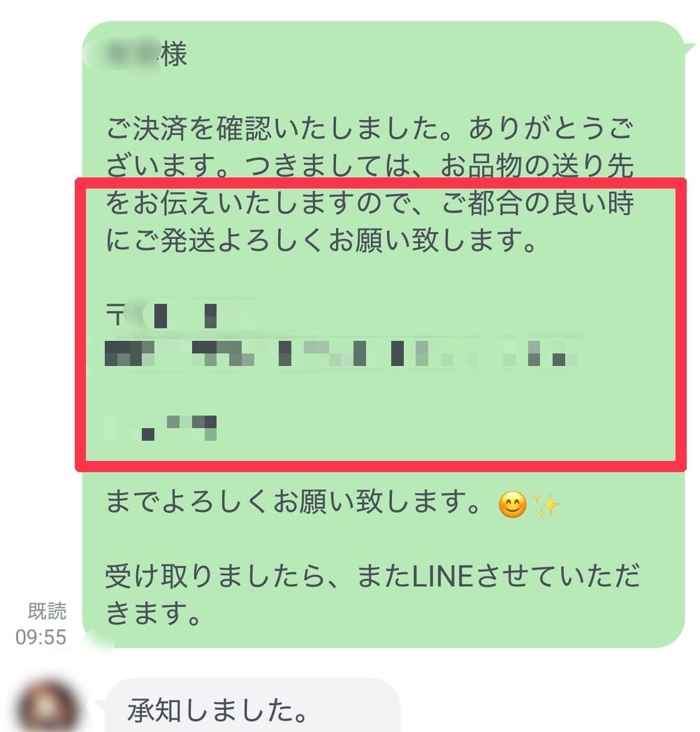Viewport: 700px width, 732px height.
Task: Click the red highlight box border
Action: tap(380, 182)
